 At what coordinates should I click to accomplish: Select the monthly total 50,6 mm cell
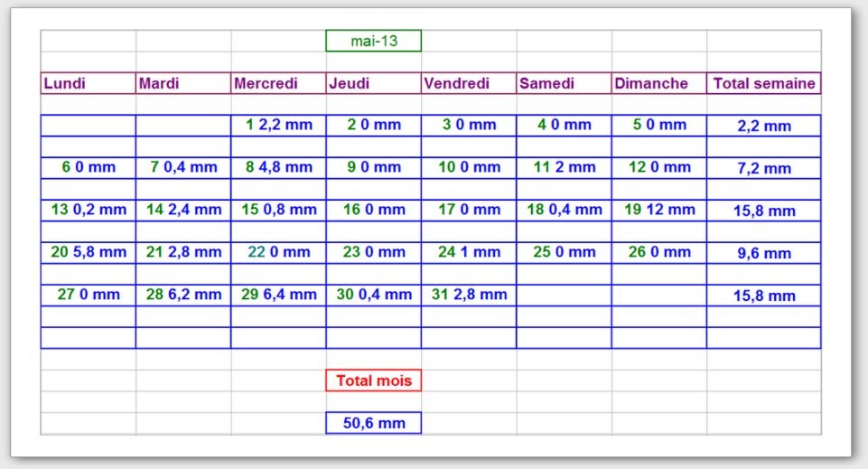pos(373,423)
